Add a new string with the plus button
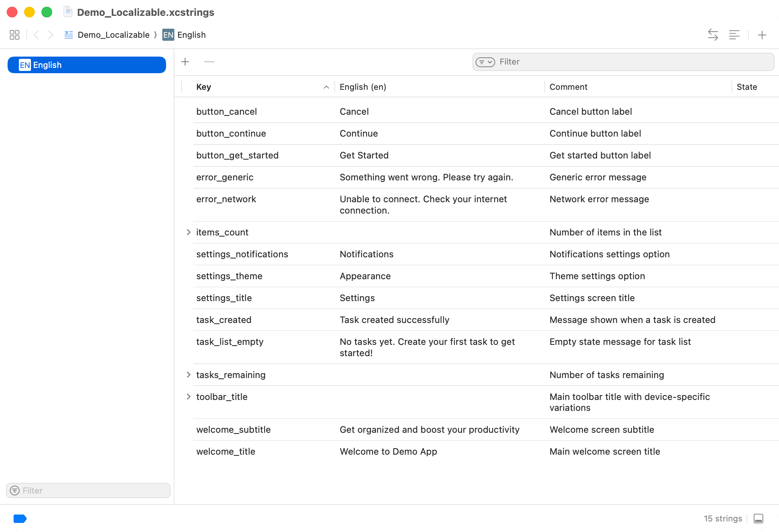This screenshot has width=779, height=532. (185, 62)
